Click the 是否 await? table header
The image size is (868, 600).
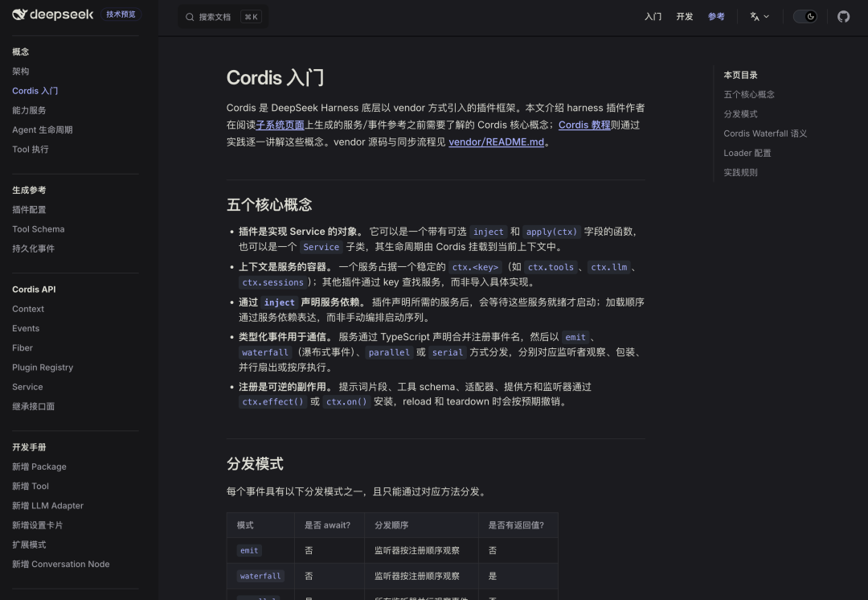[327, 524]
